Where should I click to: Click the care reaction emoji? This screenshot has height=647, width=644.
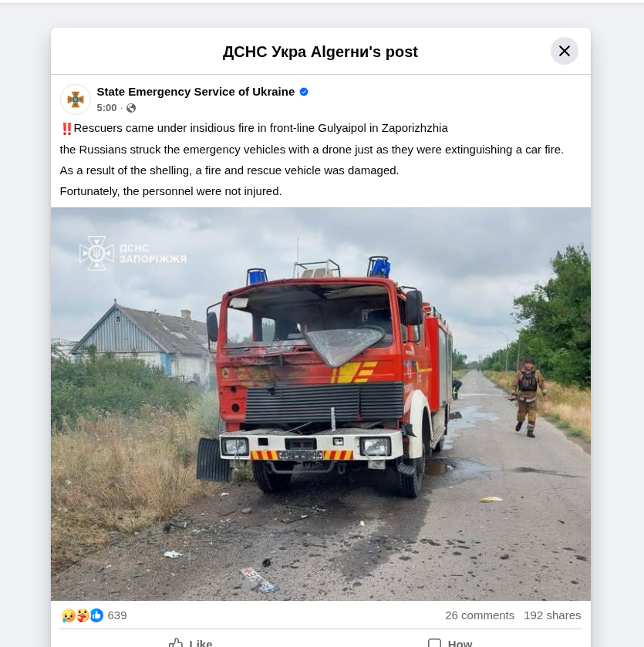tap(83, 615)
